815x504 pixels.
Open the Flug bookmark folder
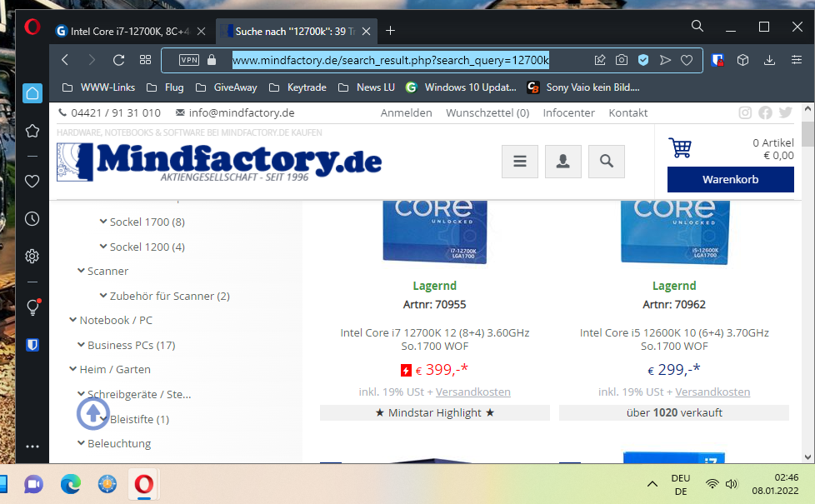click(x=165, y=87)
